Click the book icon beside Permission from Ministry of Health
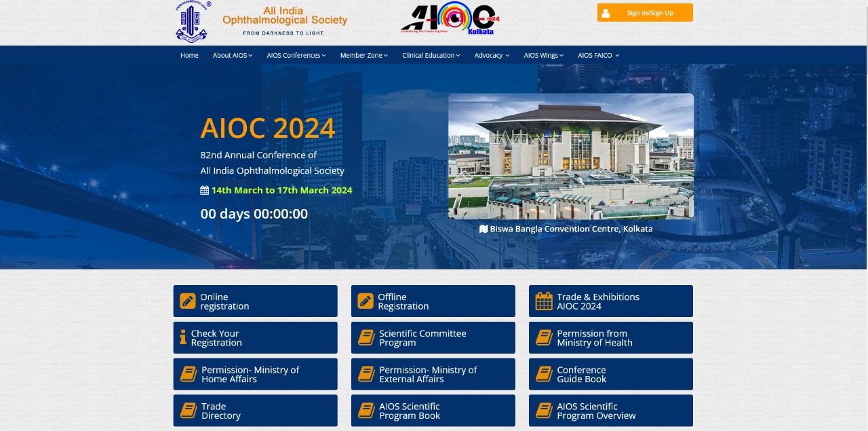The width and height of the screenshot is (868, 431). tap(544, 337)
